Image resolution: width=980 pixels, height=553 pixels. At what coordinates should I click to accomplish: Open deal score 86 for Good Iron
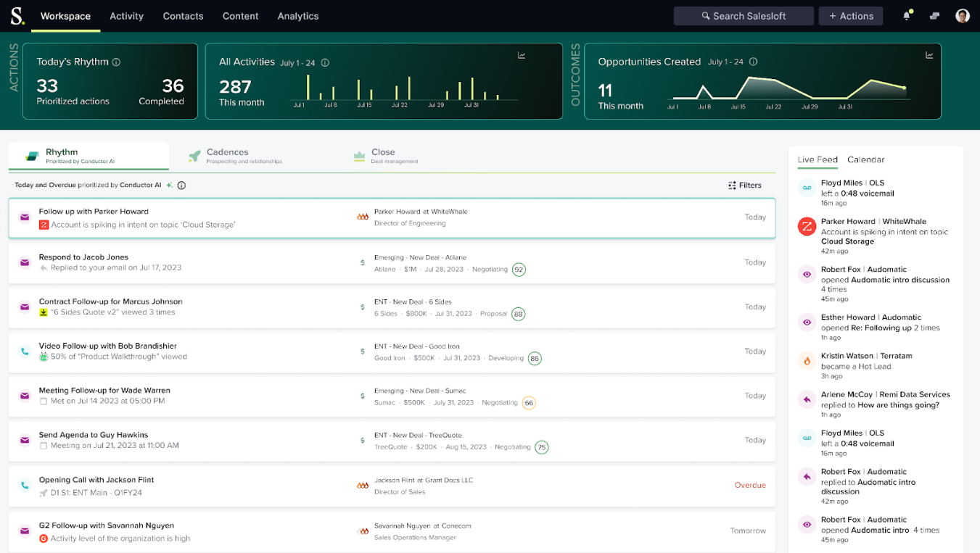pos(535,359)
